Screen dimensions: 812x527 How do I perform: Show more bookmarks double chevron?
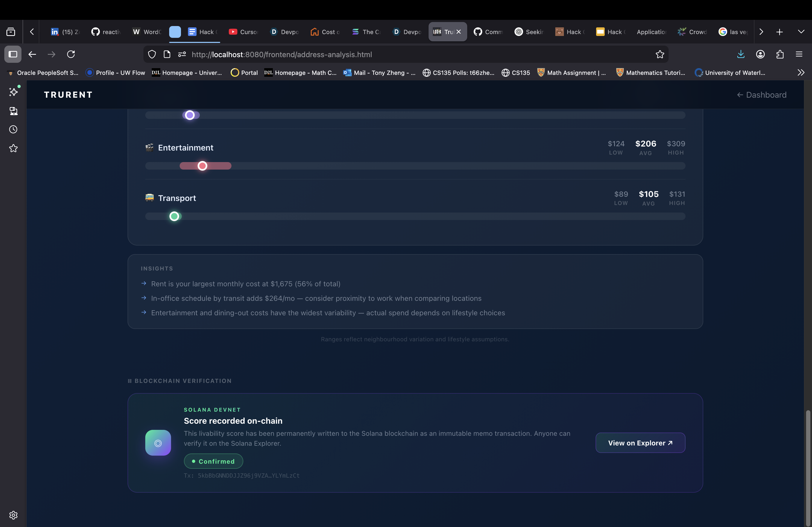801,73
